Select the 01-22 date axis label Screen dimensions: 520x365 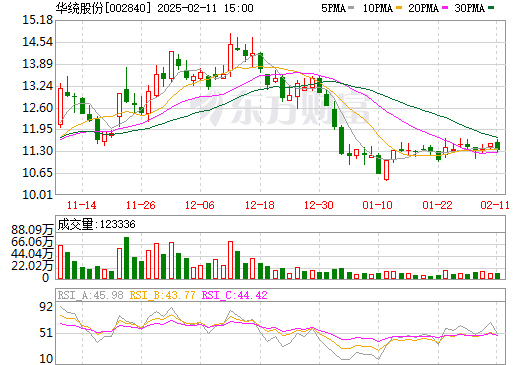tap(437, 205)
